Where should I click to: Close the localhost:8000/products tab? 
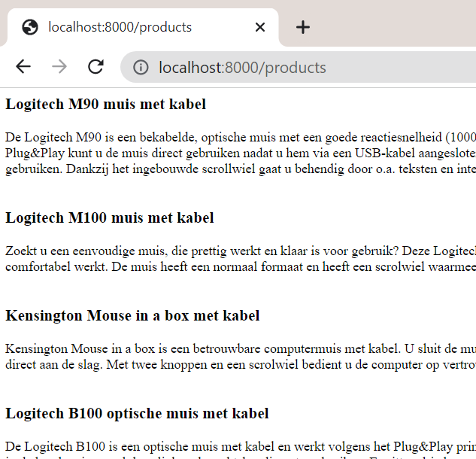(x=260, y=27)
